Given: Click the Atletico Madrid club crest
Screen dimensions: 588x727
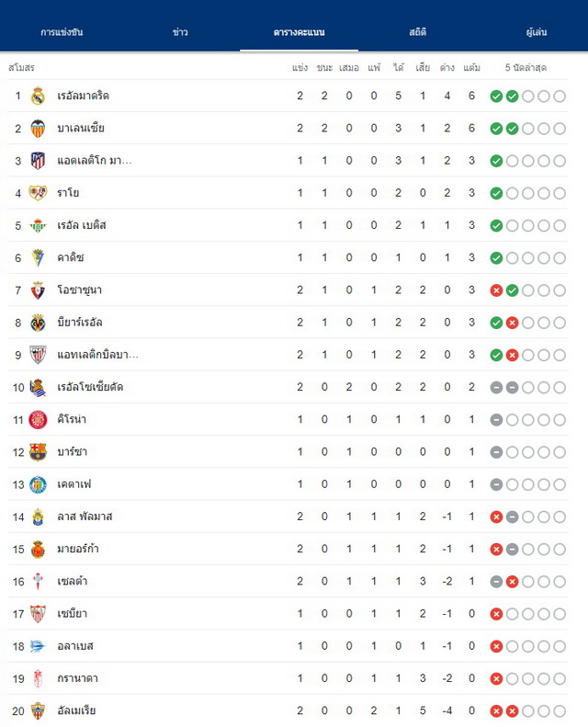Looking at the screenshot, I should point(38,161).
